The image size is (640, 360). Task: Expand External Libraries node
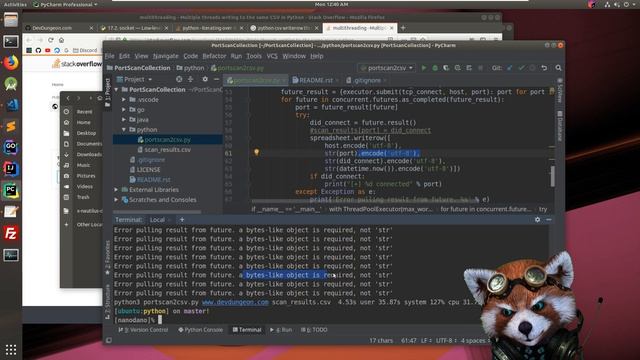(117, 190)
